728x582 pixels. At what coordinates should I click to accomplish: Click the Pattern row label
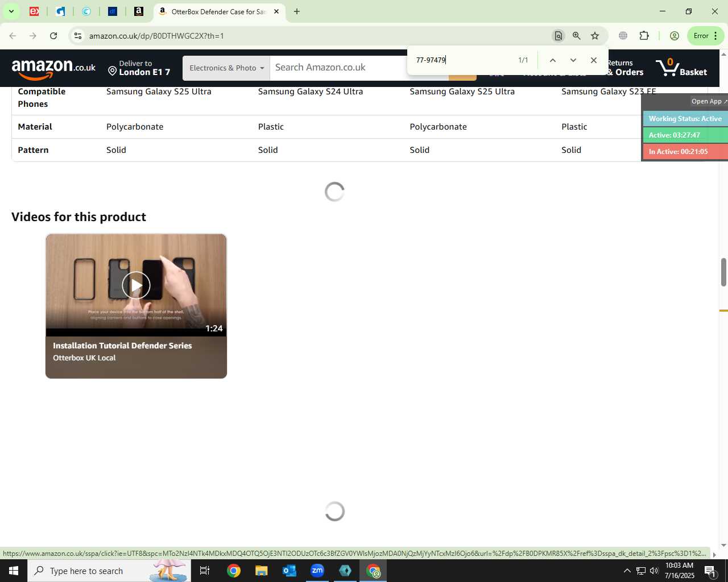coord(33,150)
